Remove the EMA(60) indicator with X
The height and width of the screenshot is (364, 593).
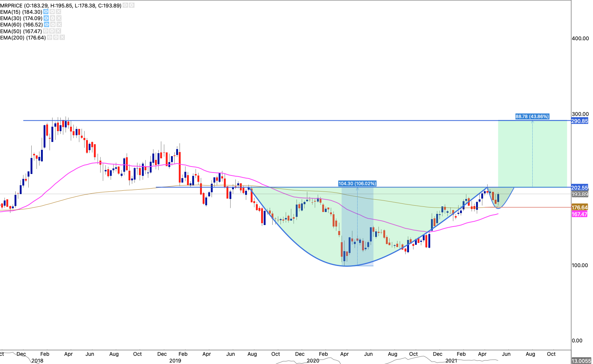[59, 25]
